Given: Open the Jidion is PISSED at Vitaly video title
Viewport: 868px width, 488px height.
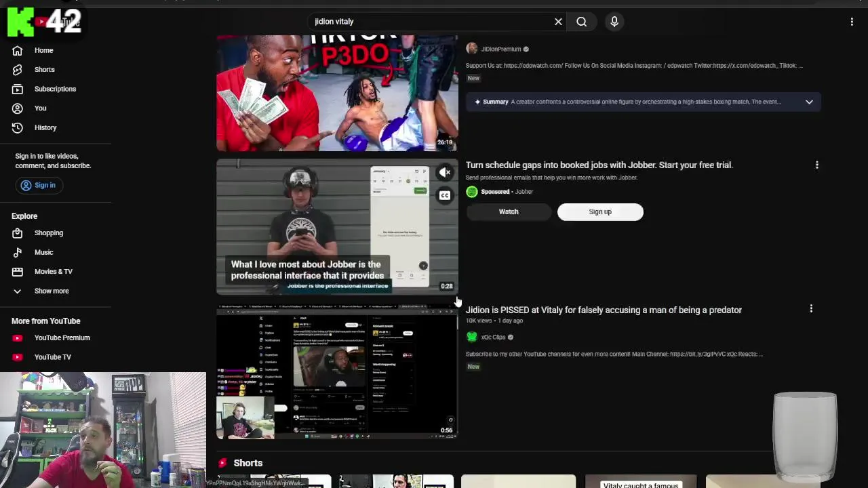Looking at the screenshot, I should pyautogui.click(x=604, y=310).
